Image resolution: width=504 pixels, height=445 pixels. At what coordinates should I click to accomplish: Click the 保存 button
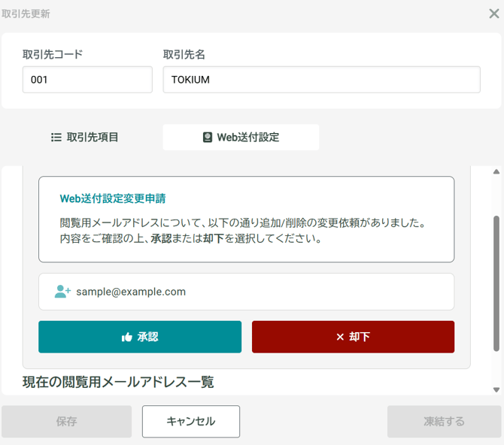coord(66,422)
